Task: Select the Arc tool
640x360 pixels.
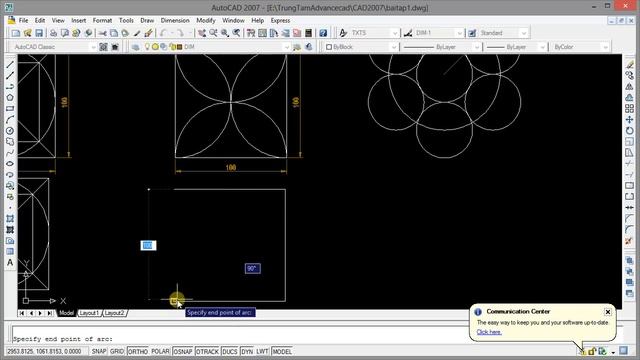Action: pyautogui.click(x=10, y=120)
